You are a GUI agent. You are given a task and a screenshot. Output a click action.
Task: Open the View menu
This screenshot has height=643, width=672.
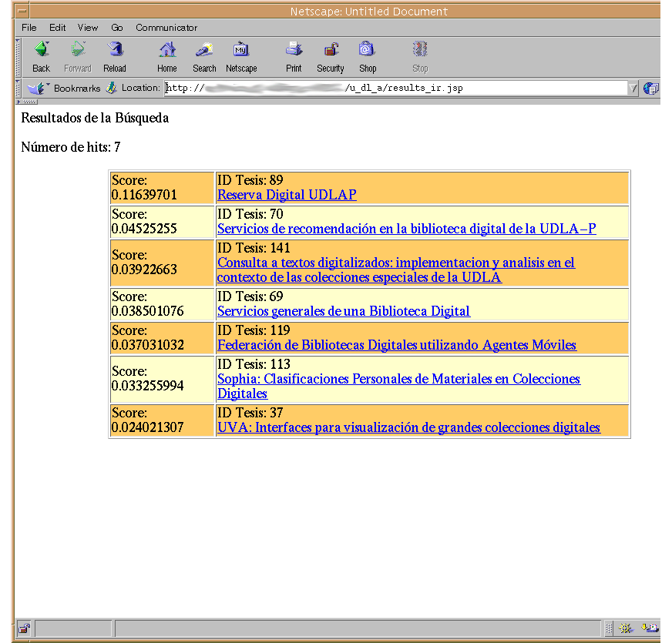pyautogui.click(x=88, y=28)
